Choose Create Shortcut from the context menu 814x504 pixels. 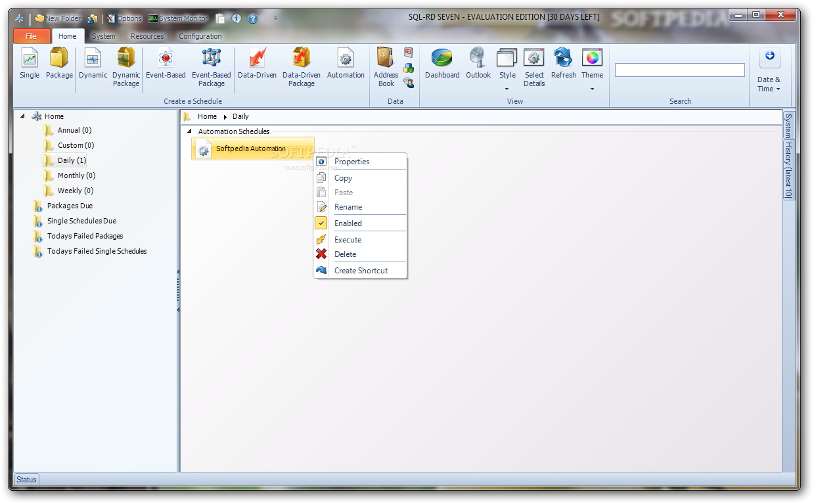coord(360,271)
